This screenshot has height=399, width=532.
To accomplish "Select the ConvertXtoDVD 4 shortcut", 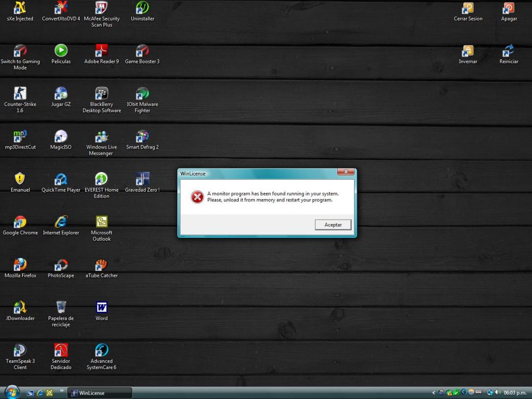I will click(61, 11).
